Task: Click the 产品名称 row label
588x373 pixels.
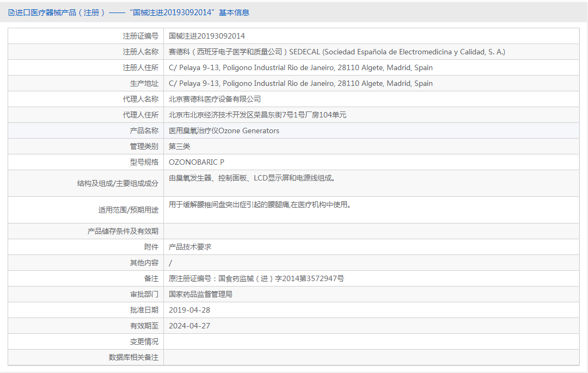Action: click(144, 130)
